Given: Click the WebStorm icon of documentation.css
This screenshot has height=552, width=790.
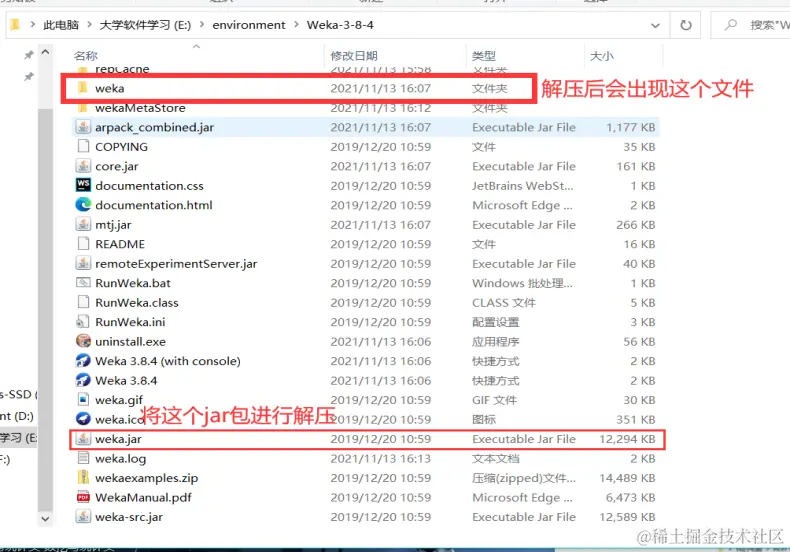Looking at the screenshot, I should pyautogui.click(x=83, y=185).
